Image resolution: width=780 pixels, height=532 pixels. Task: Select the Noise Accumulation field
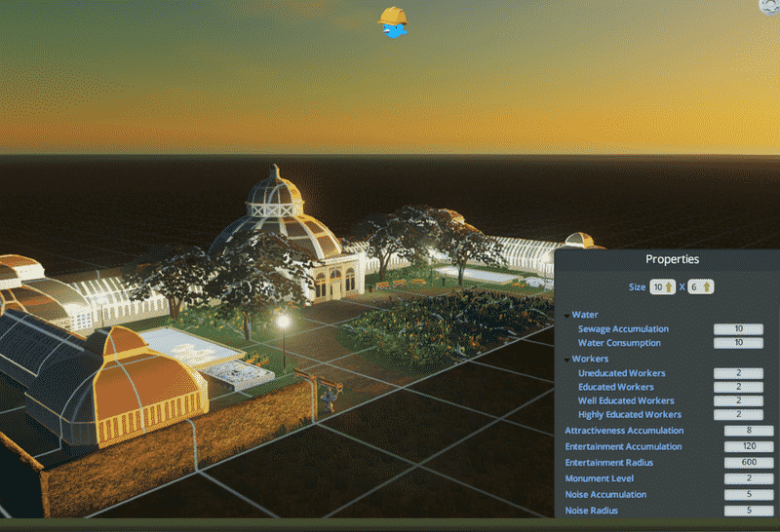click(x=749, y=495)
